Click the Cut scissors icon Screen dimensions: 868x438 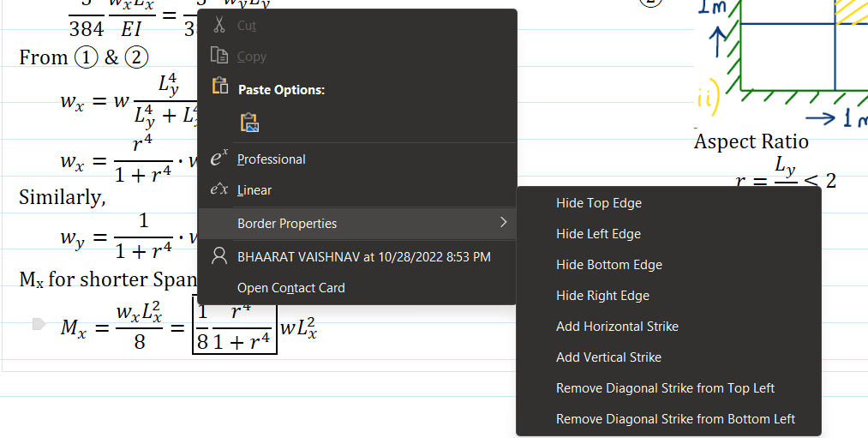pyautogui.click(x=219, y=25)
